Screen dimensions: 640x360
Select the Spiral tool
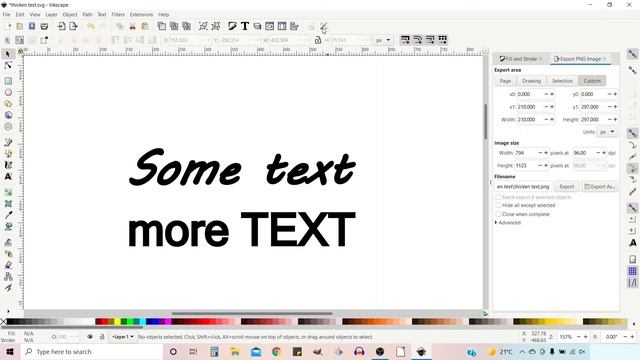pyautogui.click(x=8, y=127)
